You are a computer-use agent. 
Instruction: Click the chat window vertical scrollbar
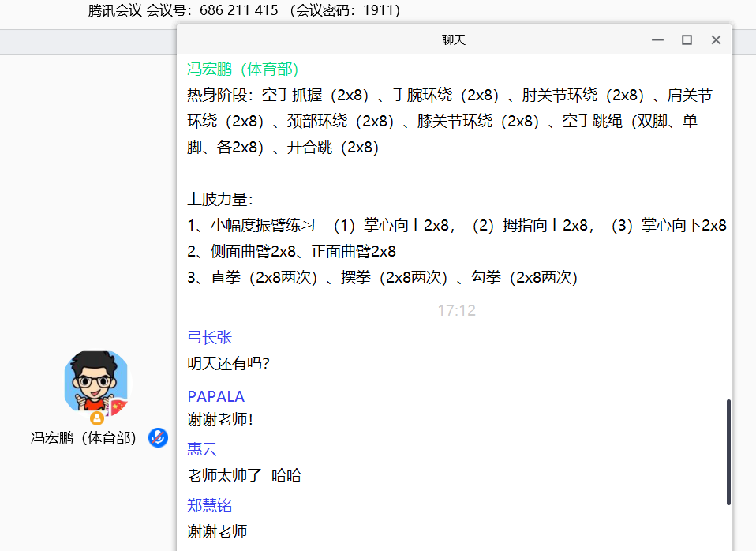point(728,452)
